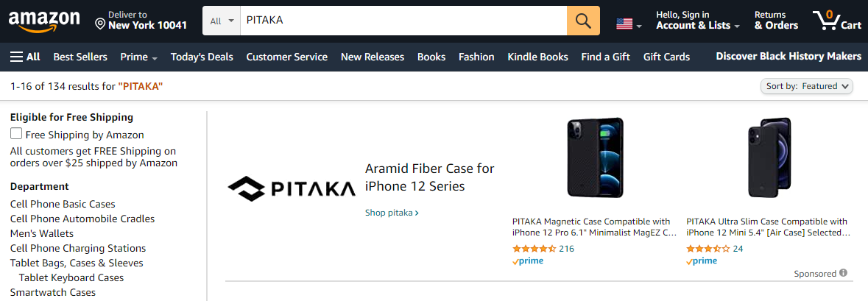Open the All hamburger menu
The height and width of the screenshot is (301, 868).
tap(25, 57)
